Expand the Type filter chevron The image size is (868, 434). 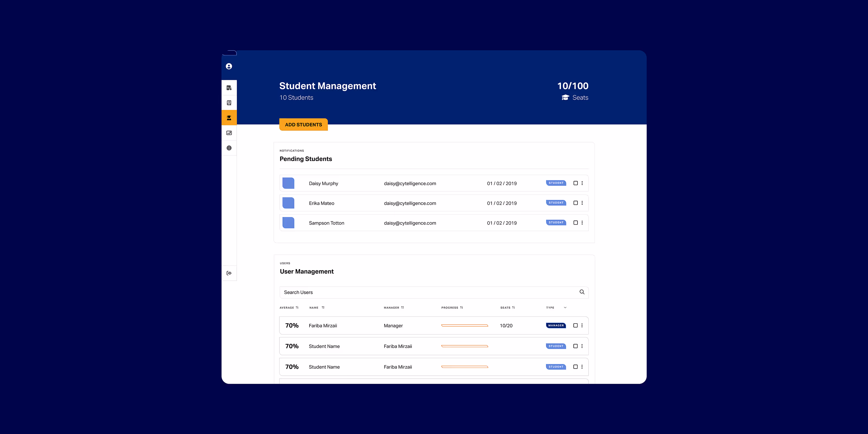tap(565, 308)
